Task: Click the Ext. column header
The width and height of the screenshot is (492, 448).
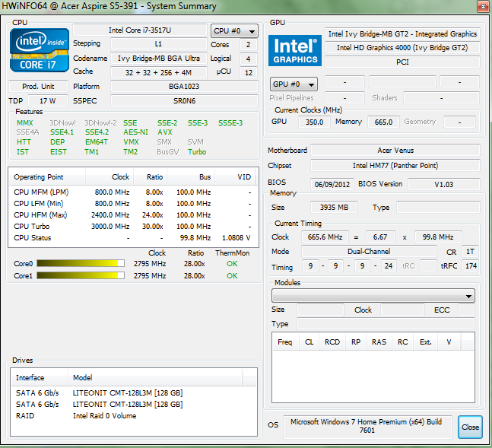Action: point(426,342)
